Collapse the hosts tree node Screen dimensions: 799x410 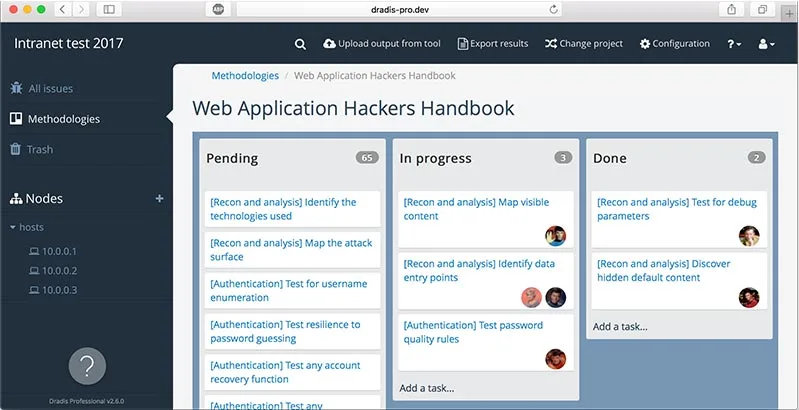(13, 227)
